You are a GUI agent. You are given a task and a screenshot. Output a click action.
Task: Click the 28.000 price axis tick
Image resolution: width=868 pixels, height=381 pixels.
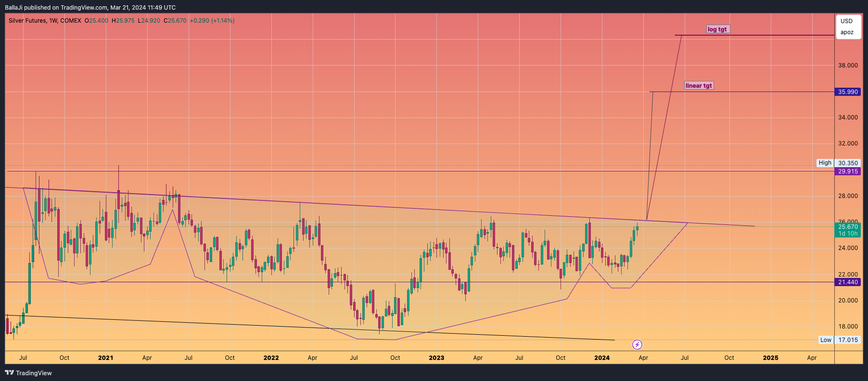848,196
